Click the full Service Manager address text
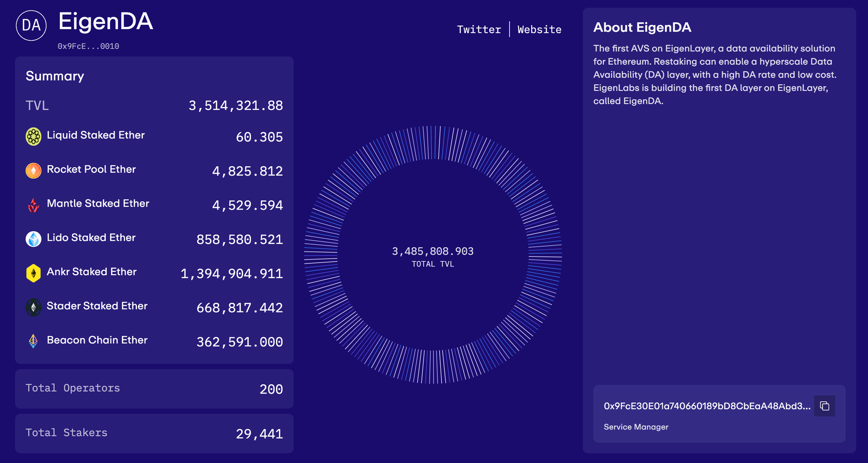The width and height of the screenshot is (868, 463). (x=707, y=406)
